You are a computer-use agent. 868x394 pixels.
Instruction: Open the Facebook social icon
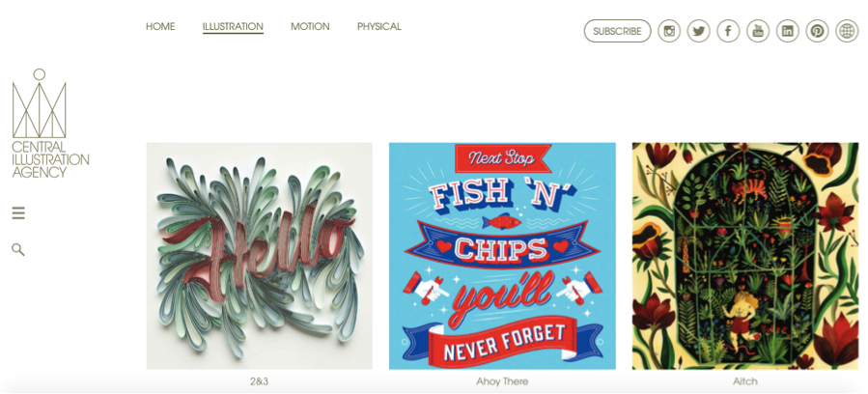pos(729,31)
